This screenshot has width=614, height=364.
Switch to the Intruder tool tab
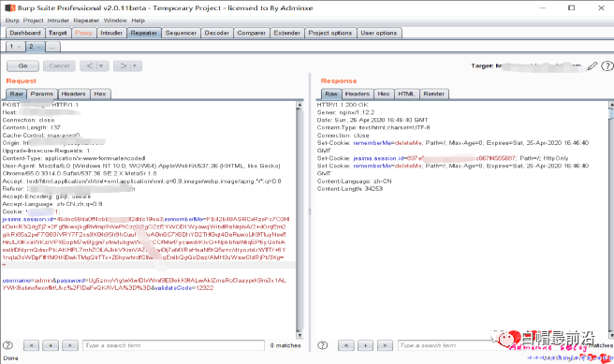(x=111, y=33)
